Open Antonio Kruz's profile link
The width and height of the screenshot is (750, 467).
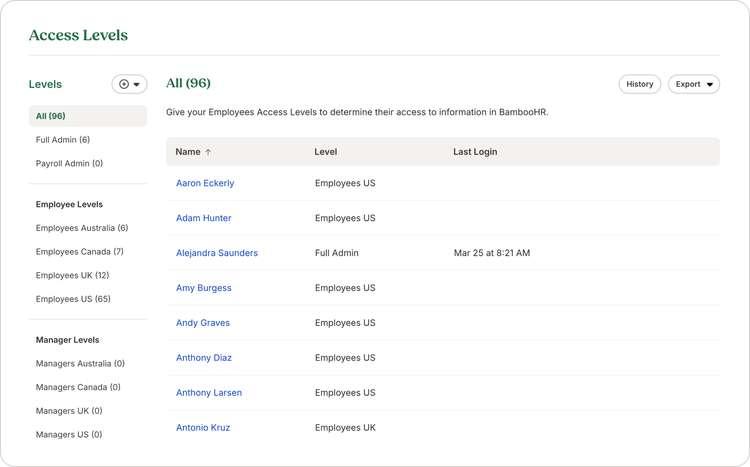pyautogui.click(x=203, y=428)
